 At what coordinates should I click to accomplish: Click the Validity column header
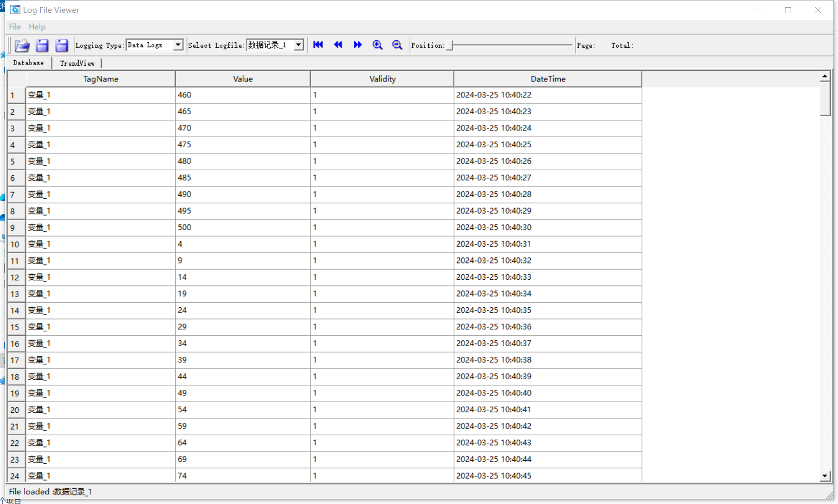382,79
